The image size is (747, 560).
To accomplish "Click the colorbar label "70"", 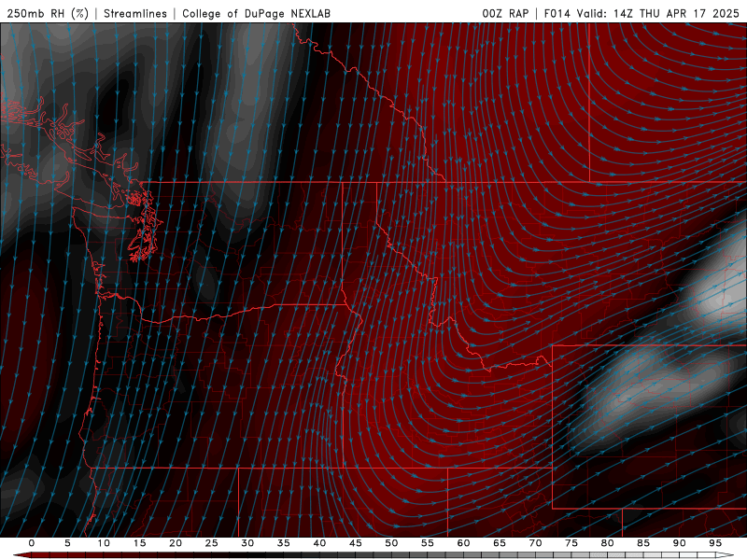I will coord(535,543).
